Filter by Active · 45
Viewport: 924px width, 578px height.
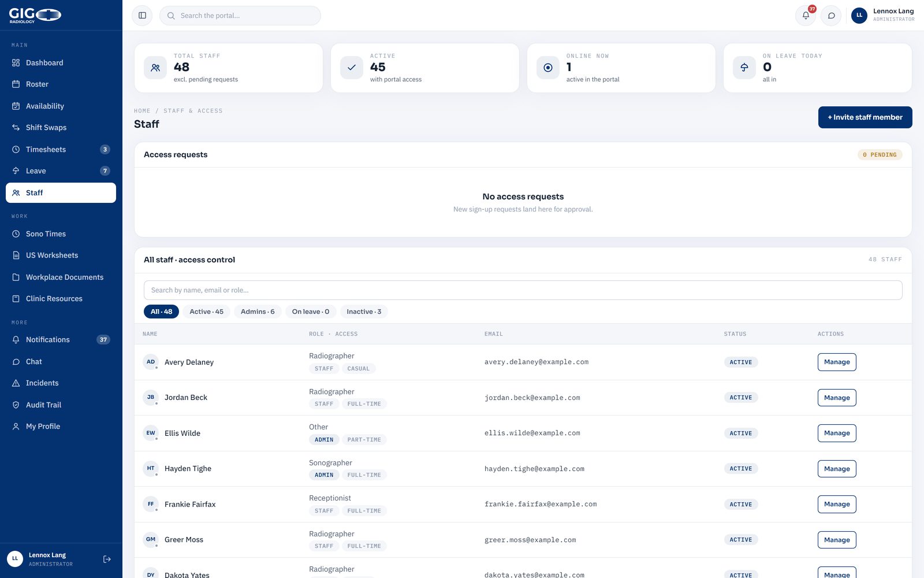coord(206,312)
